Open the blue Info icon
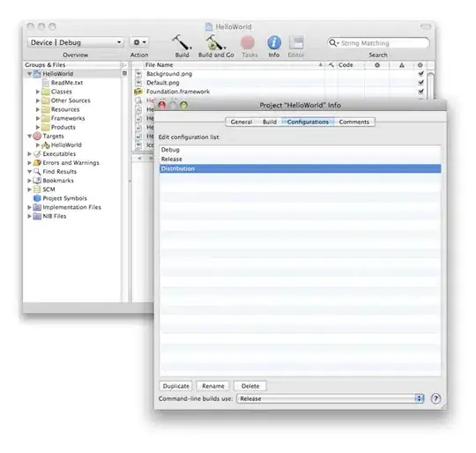Image resolution: width=476 pixels, height=453 pixels. [274, 42]
